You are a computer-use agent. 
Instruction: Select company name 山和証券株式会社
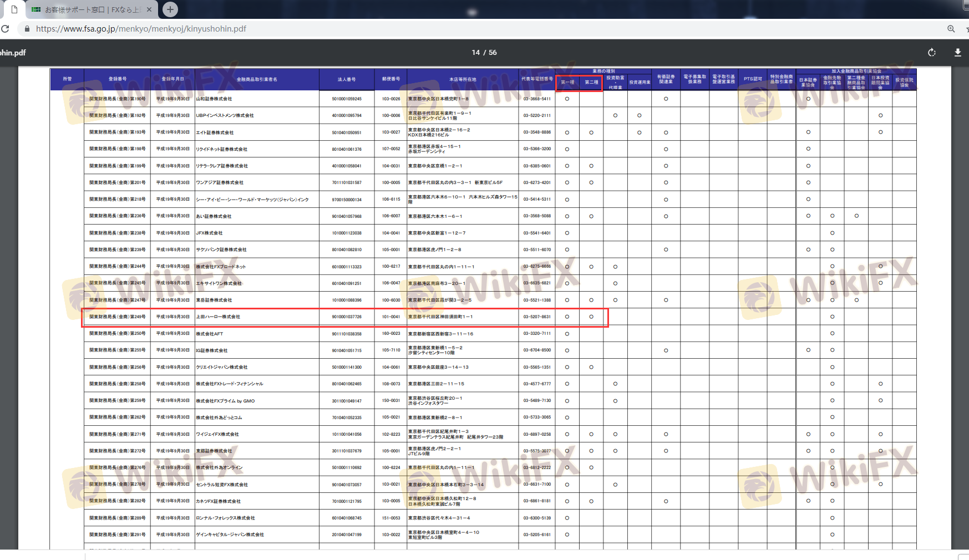click(x=214, y=99)
